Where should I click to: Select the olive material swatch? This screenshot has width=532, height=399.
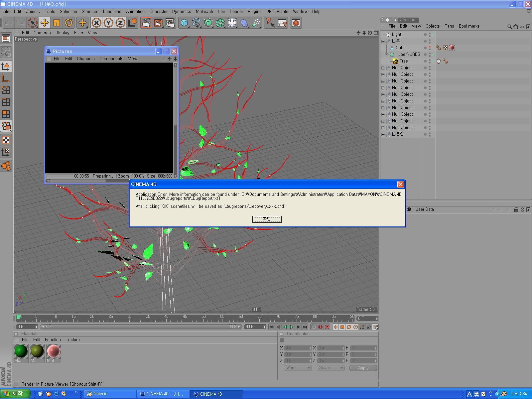coord(37,351)
